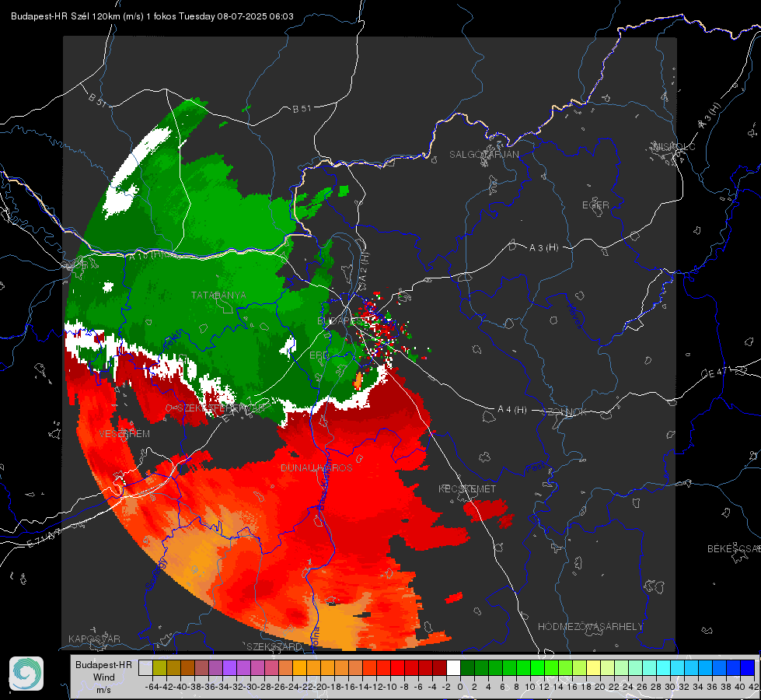Click the BÉKÉSCSABA city label
This screenshot has height=700, width=761.
click(734, 548)
